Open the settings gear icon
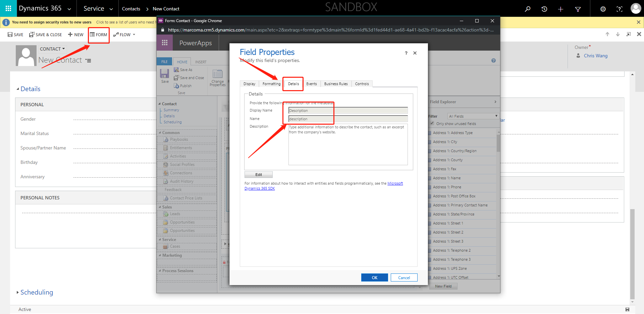Screen dimensions: 644x314 (603, 9)
